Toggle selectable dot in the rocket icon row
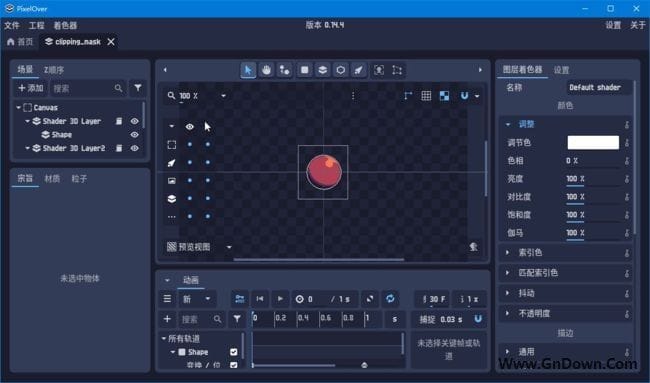Screen dimensions: 650x383 (x=208, y=162)
